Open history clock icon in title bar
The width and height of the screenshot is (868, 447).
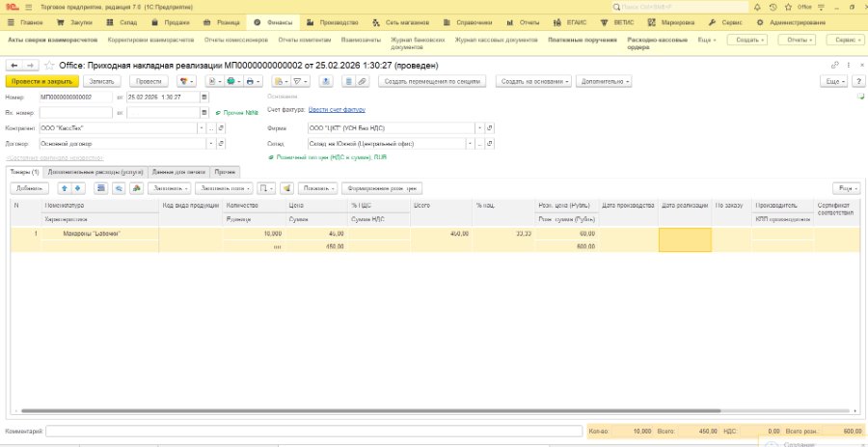coord(773,7)
